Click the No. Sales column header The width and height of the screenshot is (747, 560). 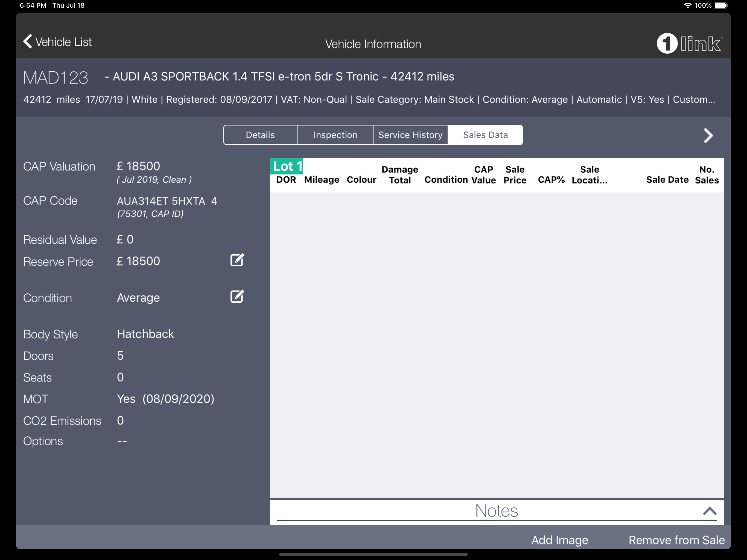click(x=707, y=175)
